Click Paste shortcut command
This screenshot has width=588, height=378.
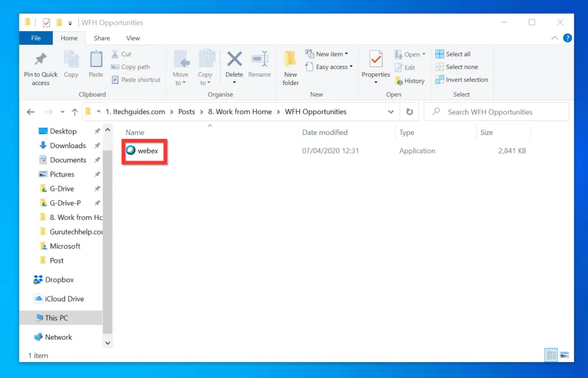[x=136, y=80]
